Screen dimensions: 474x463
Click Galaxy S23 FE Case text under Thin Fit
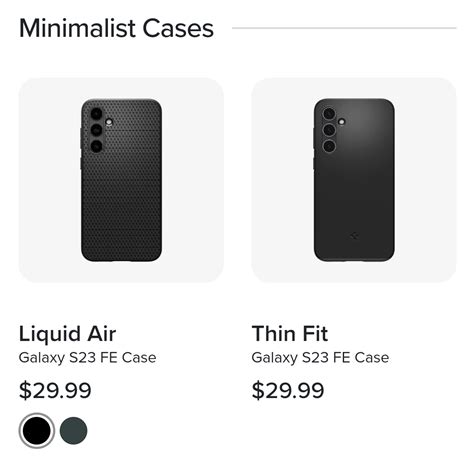[x=320, y=358]
